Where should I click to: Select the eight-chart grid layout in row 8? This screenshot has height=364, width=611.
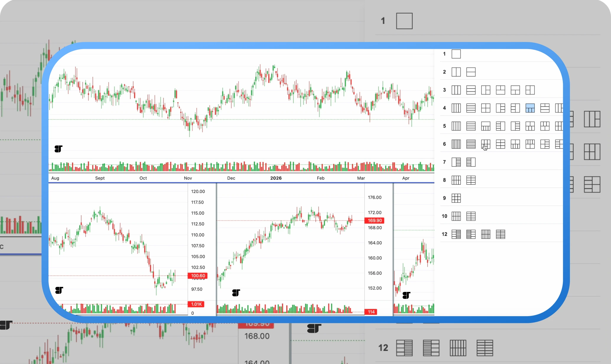coord(456,180)
